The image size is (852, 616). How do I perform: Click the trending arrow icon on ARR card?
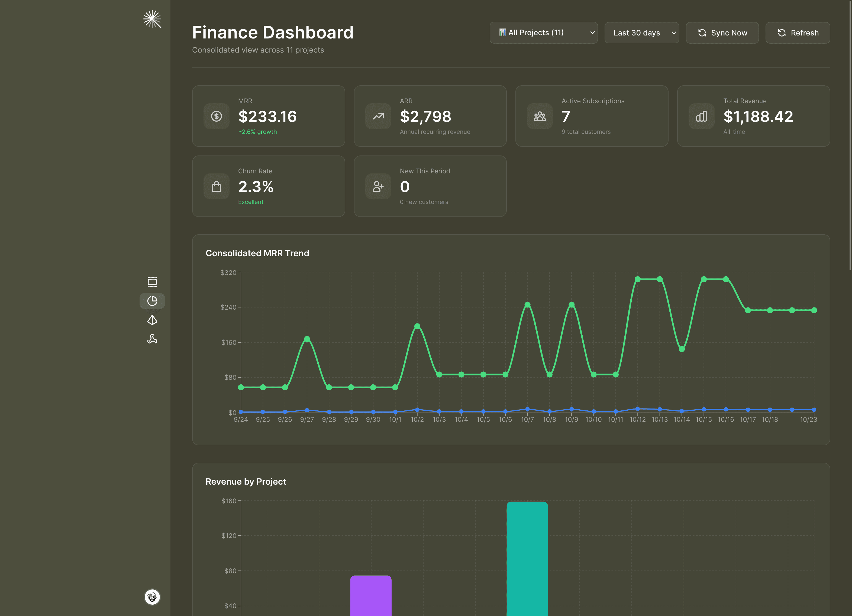(x=378, y=116)
